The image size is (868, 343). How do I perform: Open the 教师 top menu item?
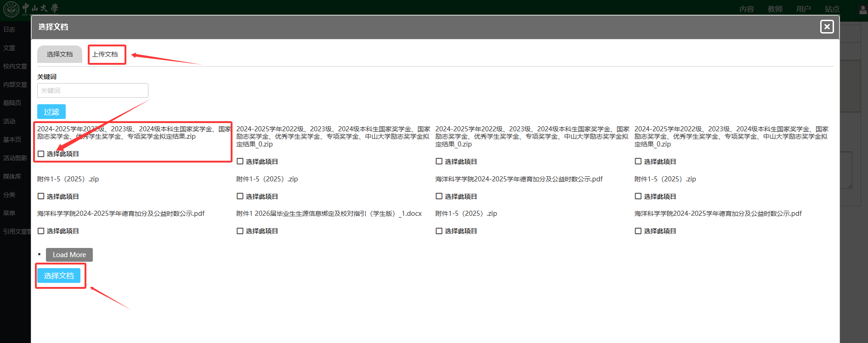click(775, 9)
